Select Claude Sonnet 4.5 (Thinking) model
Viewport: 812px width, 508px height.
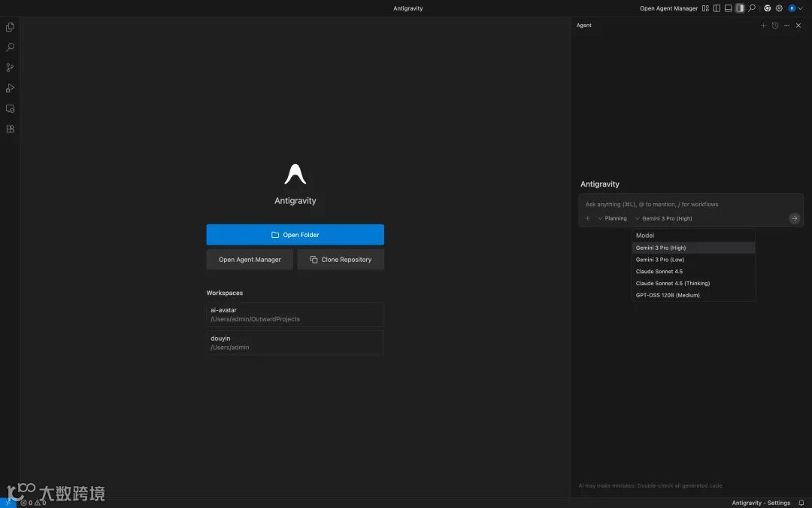pos(693,284)
